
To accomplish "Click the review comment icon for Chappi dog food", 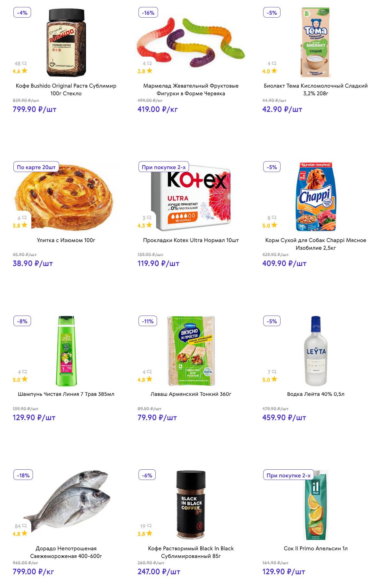I will coord(274,218).
